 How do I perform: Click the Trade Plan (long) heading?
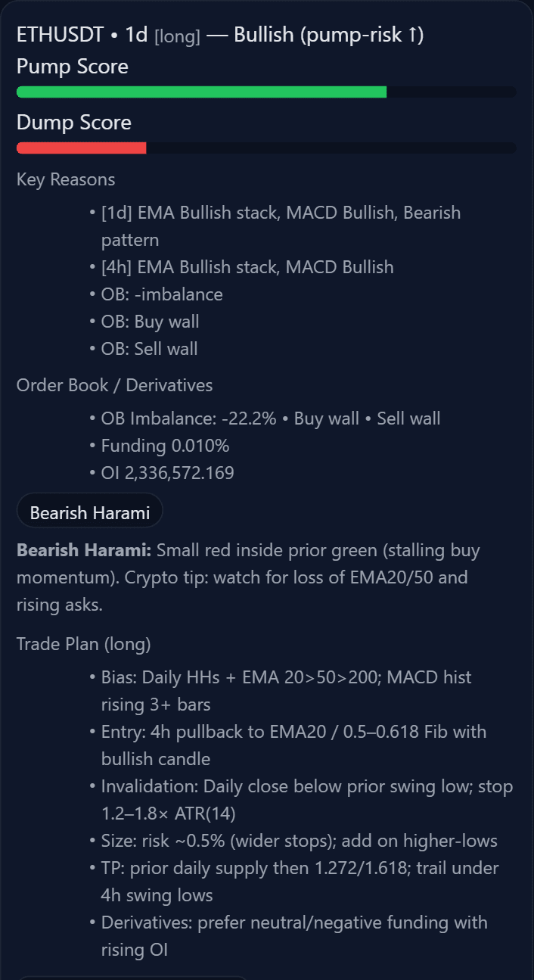[x=84, y=644]
